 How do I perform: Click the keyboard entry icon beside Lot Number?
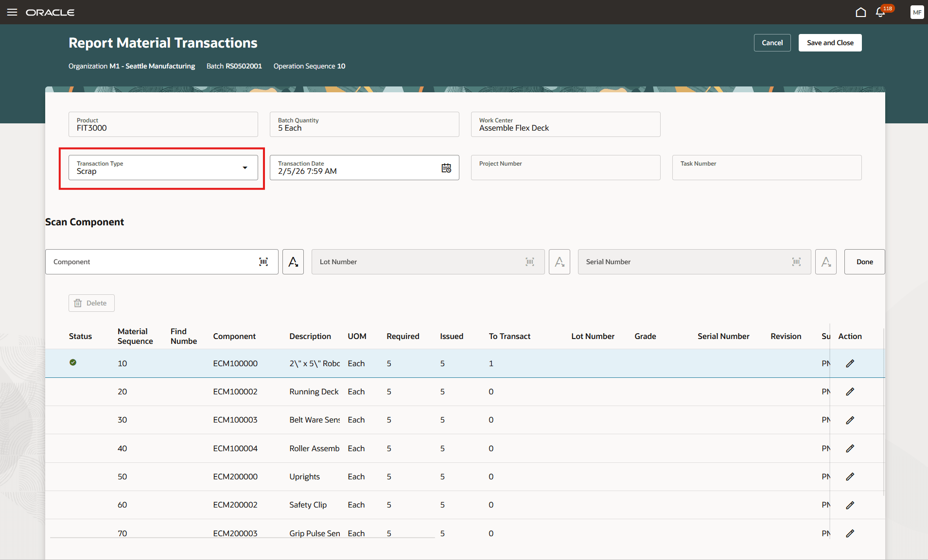559,262
